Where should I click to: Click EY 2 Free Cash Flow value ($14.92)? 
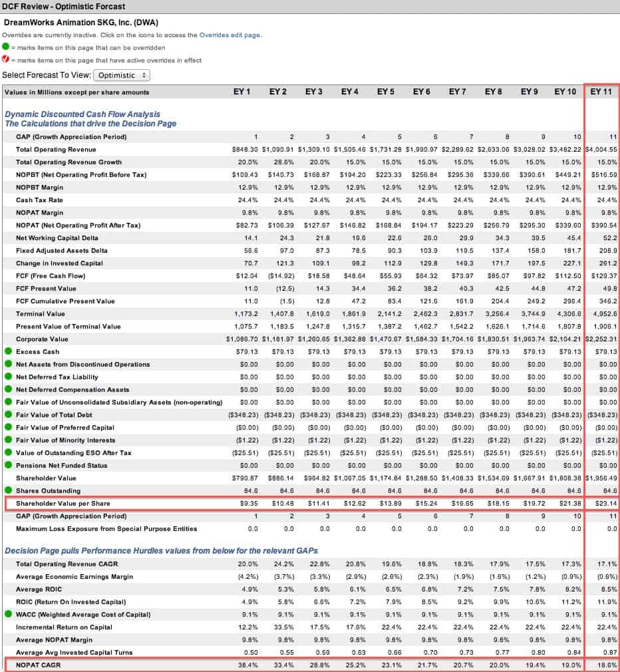coord(281,276)
